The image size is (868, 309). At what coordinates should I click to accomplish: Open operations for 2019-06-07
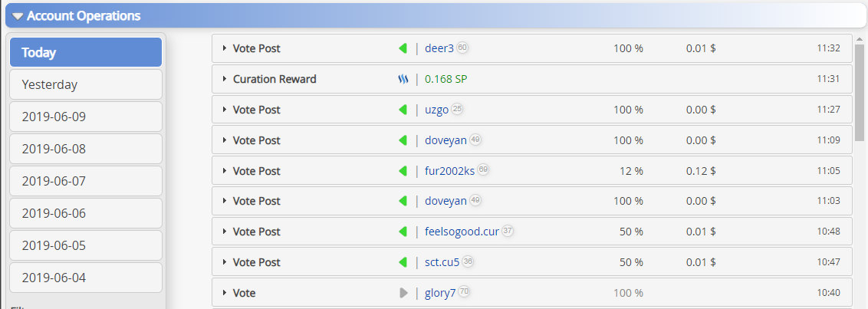pos(86,181)
